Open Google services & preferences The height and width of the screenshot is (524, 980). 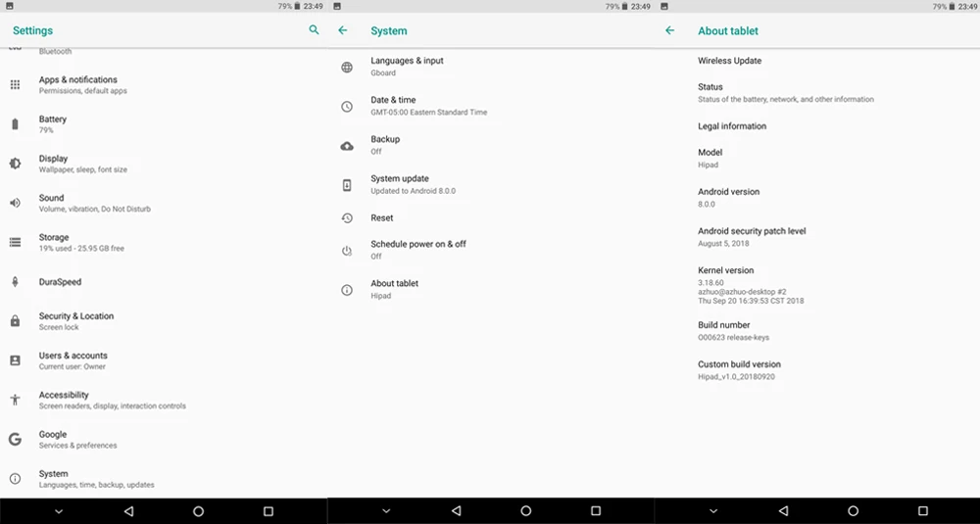pyautogui.click(x=164, y=439)
